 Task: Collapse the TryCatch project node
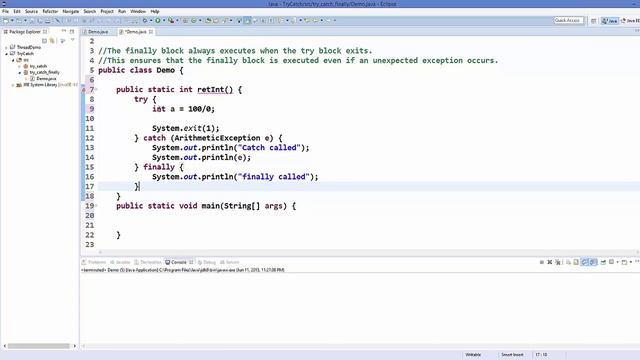pos(7,53)
